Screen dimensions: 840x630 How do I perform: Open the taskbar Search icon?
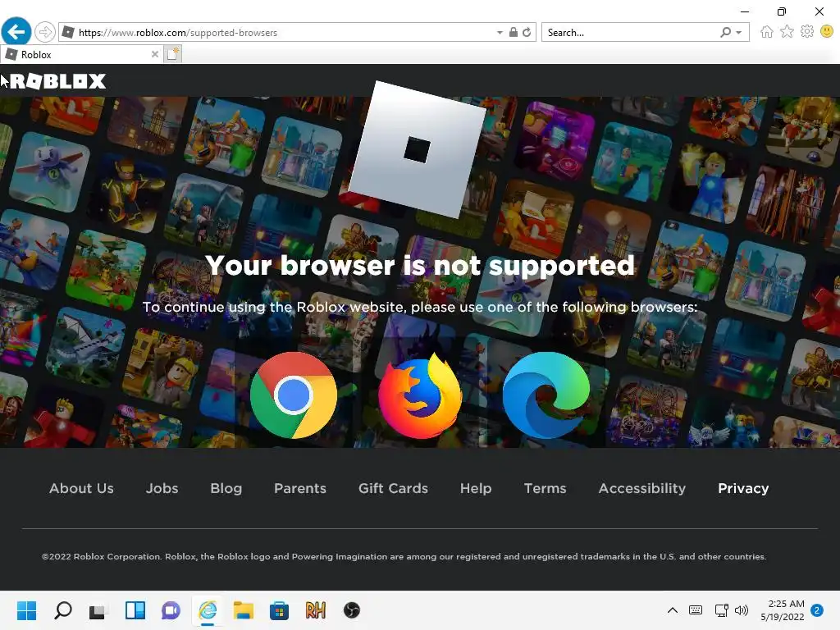[63, 610]
